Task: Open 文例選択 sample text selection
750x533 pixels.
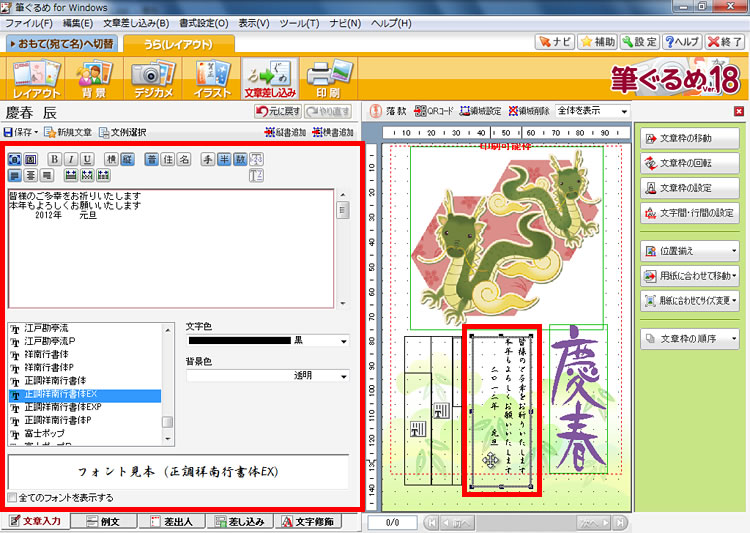Action: pos(122,132)
